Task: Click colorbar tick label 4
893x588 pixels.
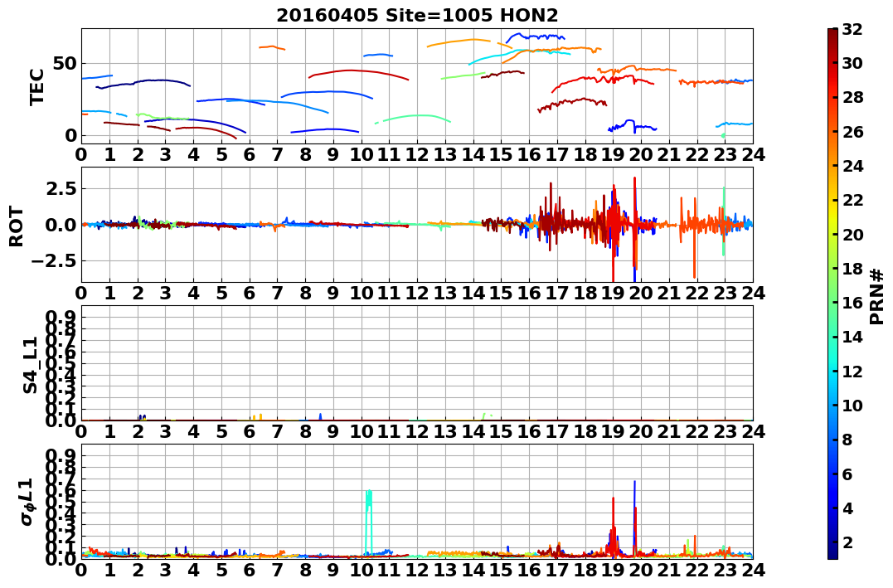Action: tap(847, 508)
